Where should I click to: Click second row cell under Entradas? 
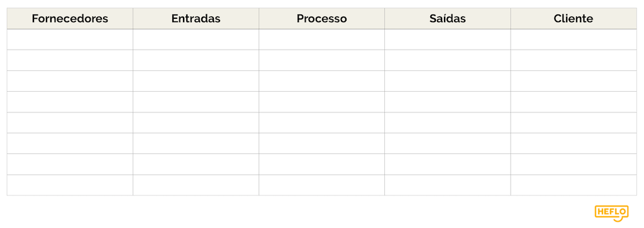[x=196, y=60]
